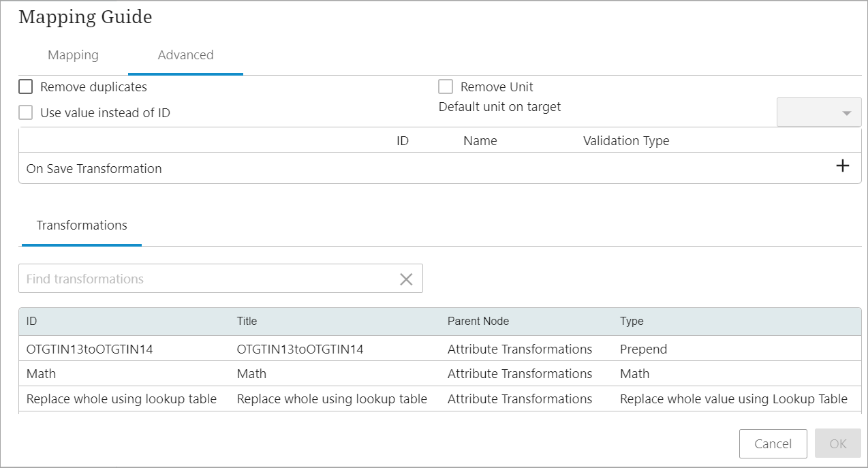Open the Transformations tab

coord(82,225)
